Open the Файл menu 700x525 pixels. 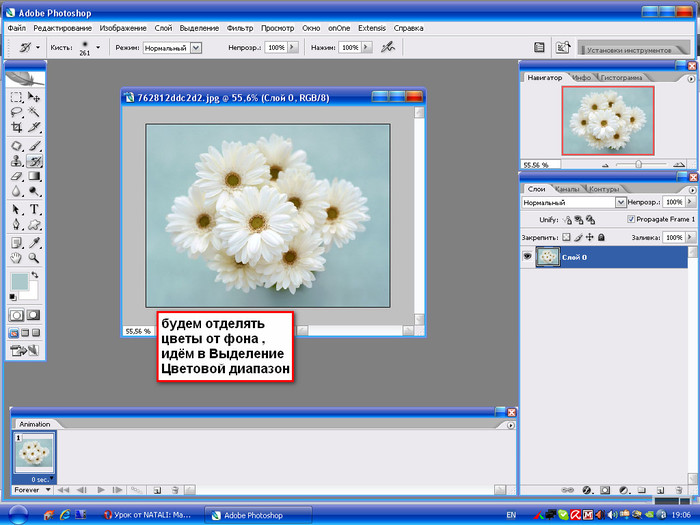point(17,28)
